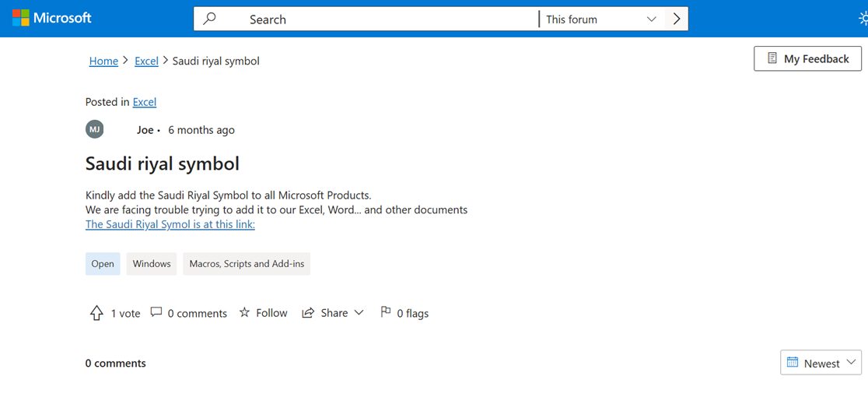The image size is (868, 408).
Task: Click the Share arrow icon
Action: point(308,313)
